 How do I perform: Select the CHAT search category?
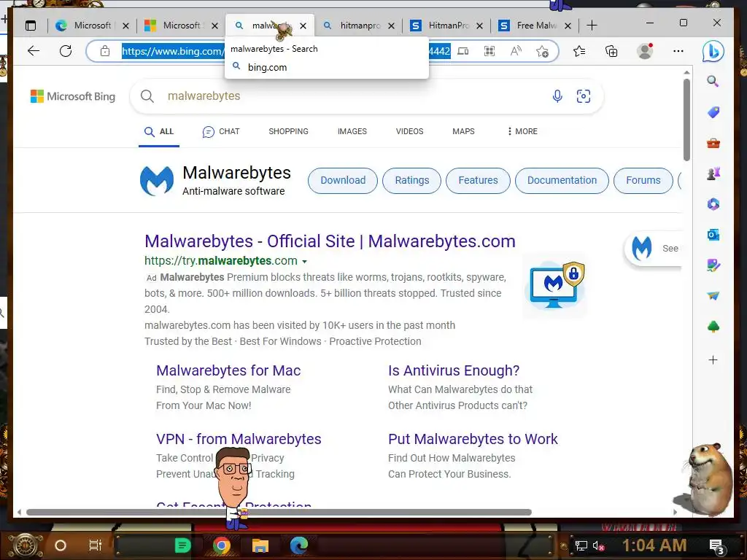(221, 131)
